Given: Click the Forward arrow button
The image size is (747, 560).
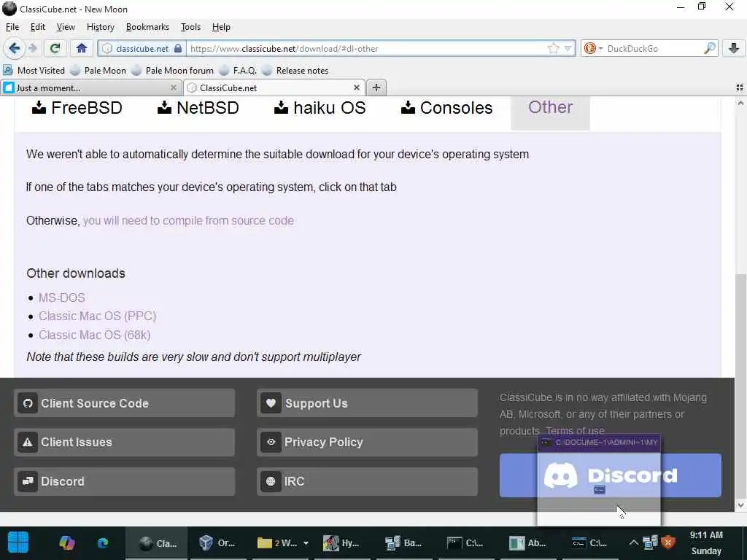Looking at the screenshot, I should tap(32, 48).
